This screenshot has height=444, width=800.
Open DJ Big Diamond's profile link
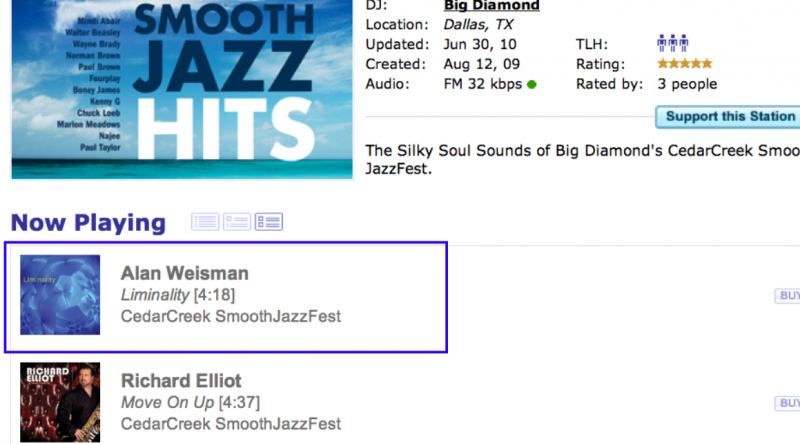point(491,6)
